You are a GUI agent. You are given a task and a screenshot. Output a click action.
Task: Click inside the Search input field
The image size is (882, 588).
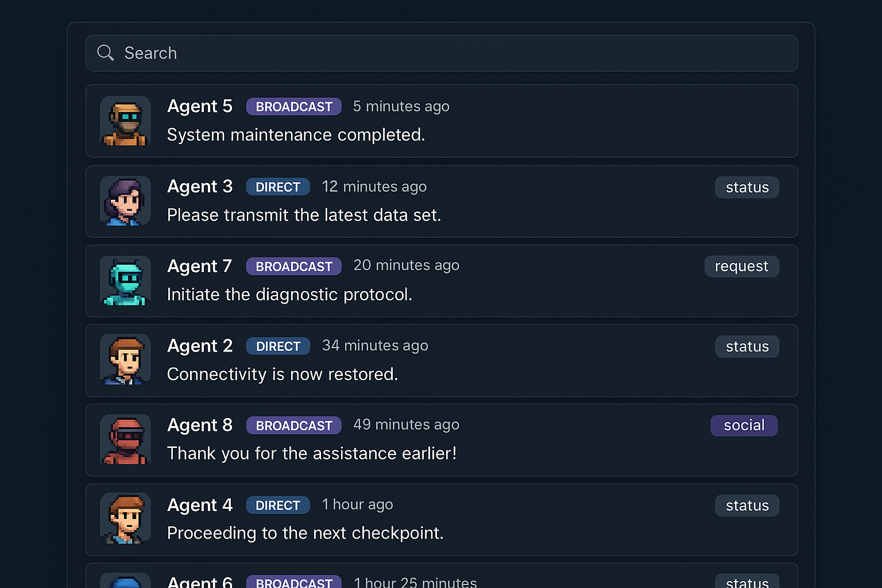(402, 53)
